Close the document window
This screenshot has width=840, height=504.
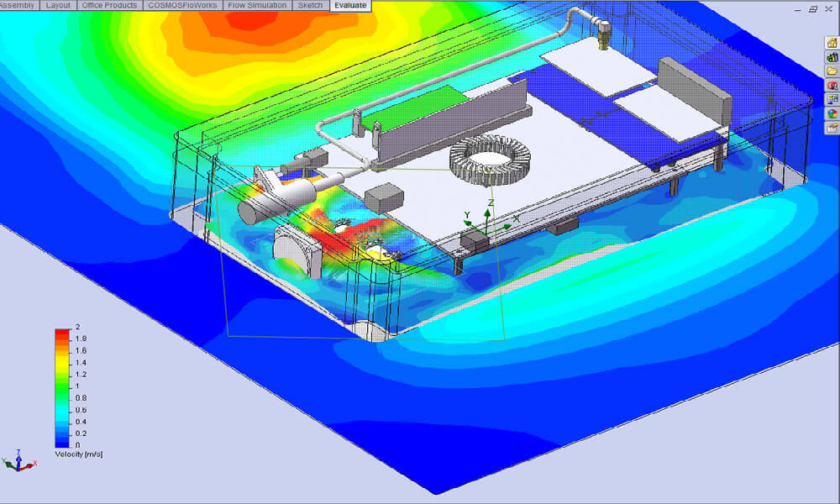pyautogui.click(x=828, y=9)
